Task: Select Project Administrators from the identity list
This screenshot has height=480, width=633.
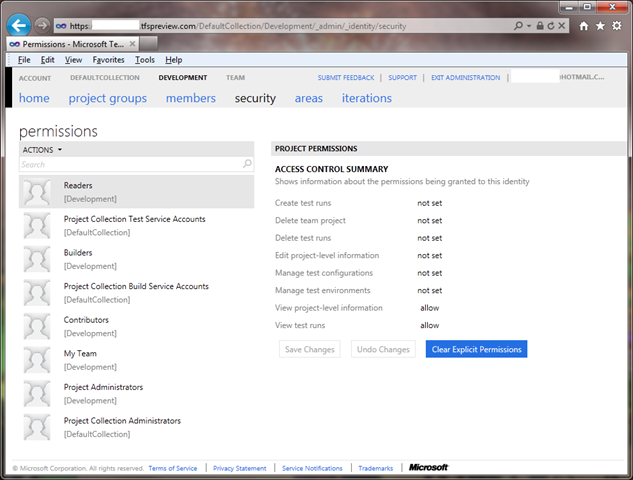Action: pyautogui.click(x=104, y=387)
